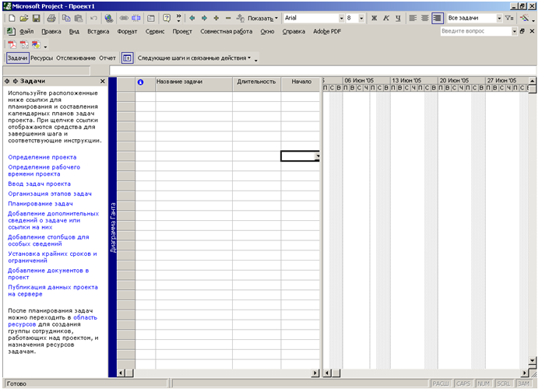This screenshot has width=542, height=392.
Task: Click Публикация данных проекта на сервере link
Action: click(53, 290)
